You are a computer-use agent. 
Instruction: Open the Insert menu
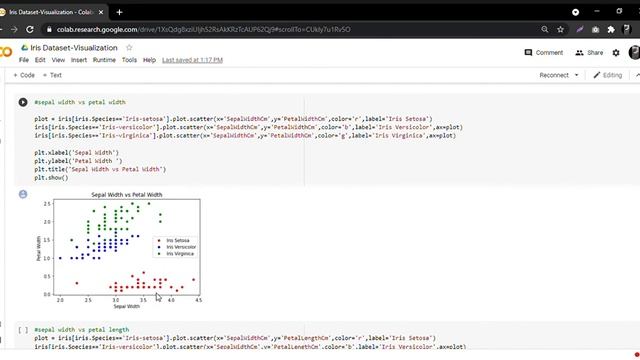coord(79,60)
